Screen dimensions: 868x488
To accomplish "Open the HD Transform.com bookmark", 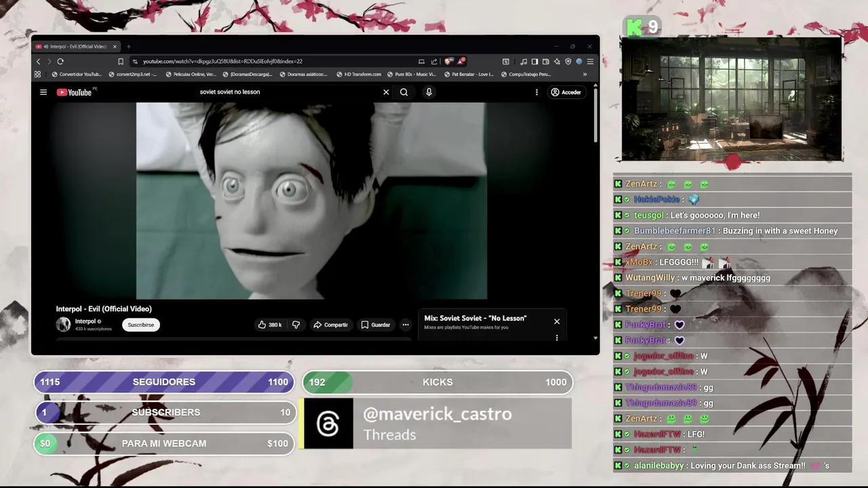I will click(x=359, y=75).
